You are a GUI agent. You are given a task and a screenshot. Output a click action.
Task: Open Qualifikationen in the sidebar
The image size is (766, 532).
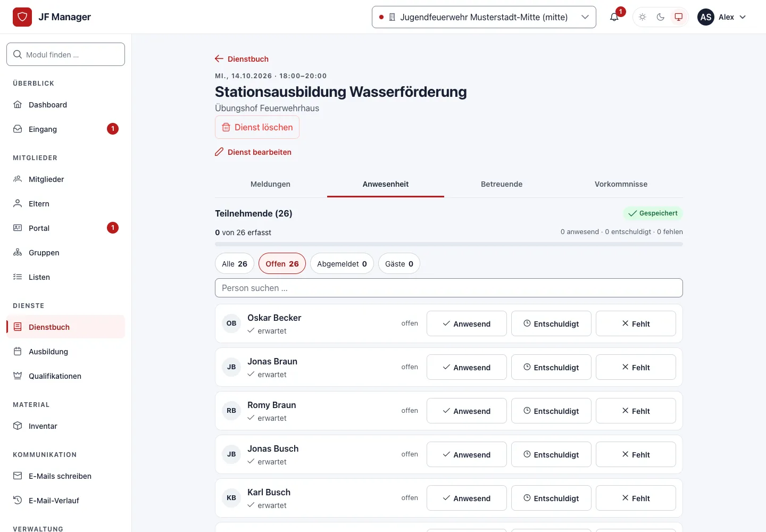tap(66, 376)
